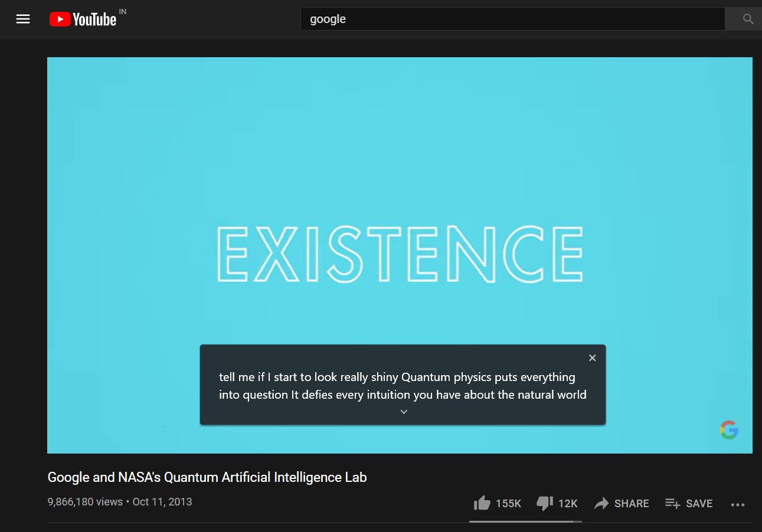Toggle the like on this video

click(496, 503)
